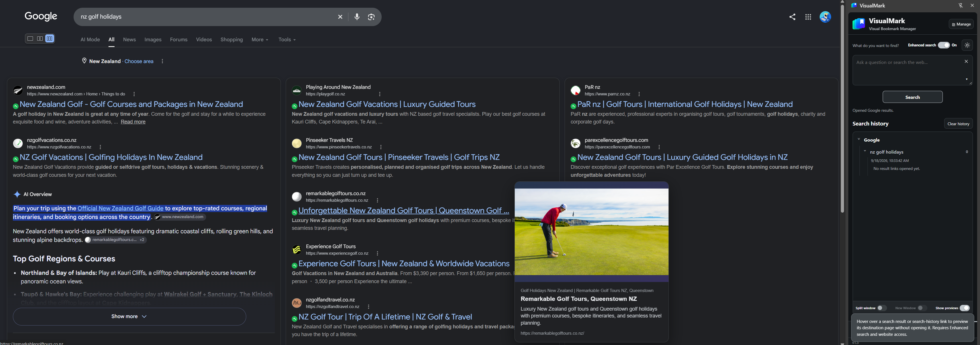Open the Google apps grid
This screenshot has height=345, width=980.
[808, 17]
